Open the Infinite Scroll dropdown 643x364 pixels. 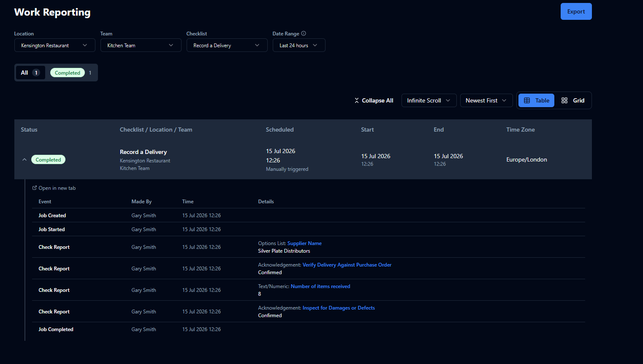pos(429,100)
